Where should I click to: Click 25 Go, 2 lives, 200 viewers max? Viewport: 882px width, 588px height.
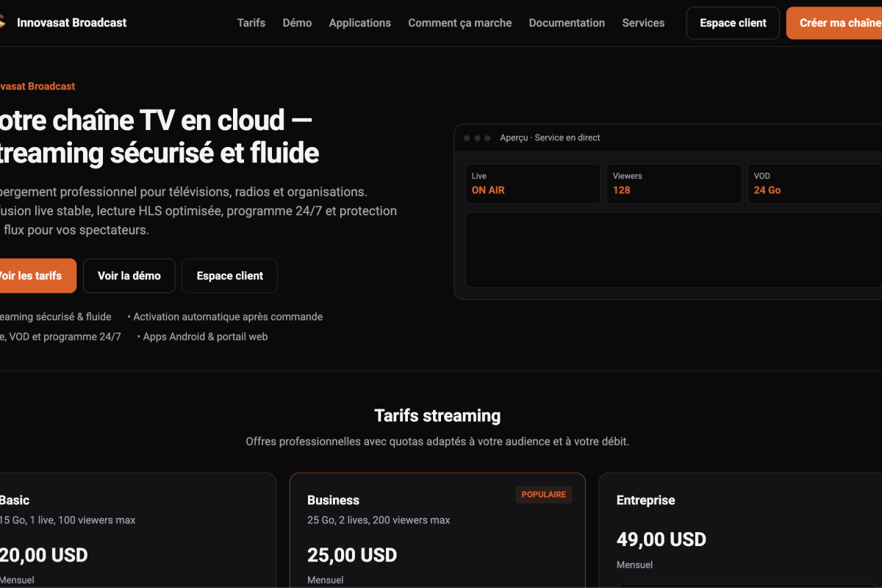[x=379, y=520]
